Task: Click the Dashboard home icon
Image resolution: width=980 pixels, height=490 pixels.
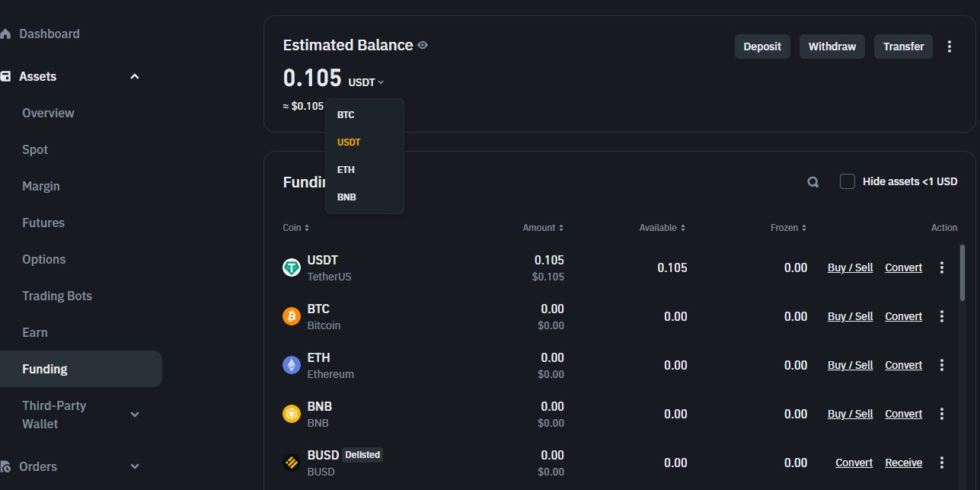Action: (x=5, y=34)
